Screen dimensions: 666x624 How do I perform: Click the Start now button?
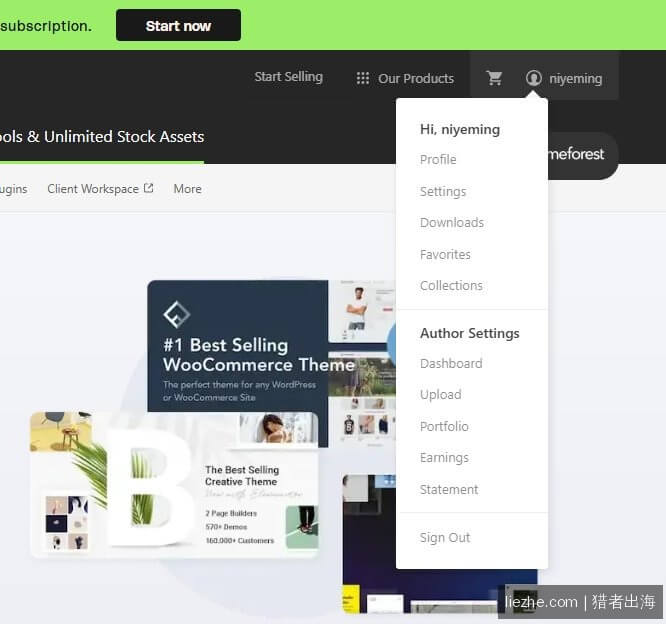(178, 25)
